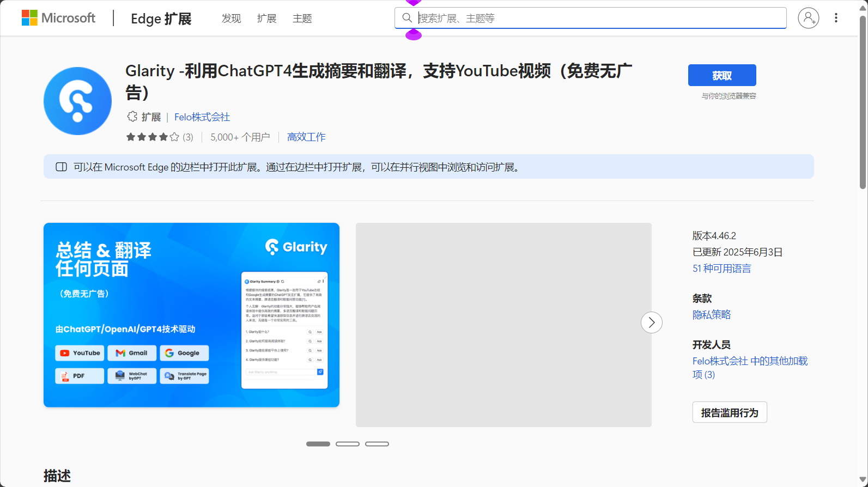Open the 隐私策略 link
Screen dimensions: 868x487
coord(712,315)
